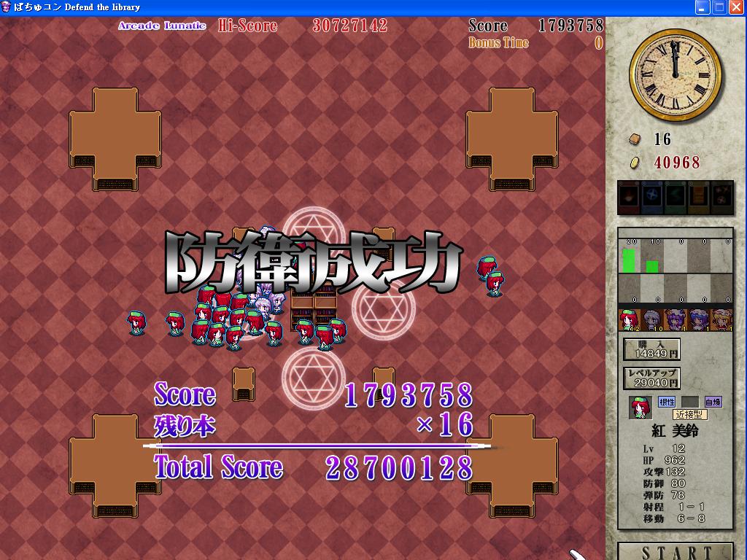Click the unit name 紅 美鈴
Screen dimensions: 747x560
pyautogui.click(x=675, y=431)
